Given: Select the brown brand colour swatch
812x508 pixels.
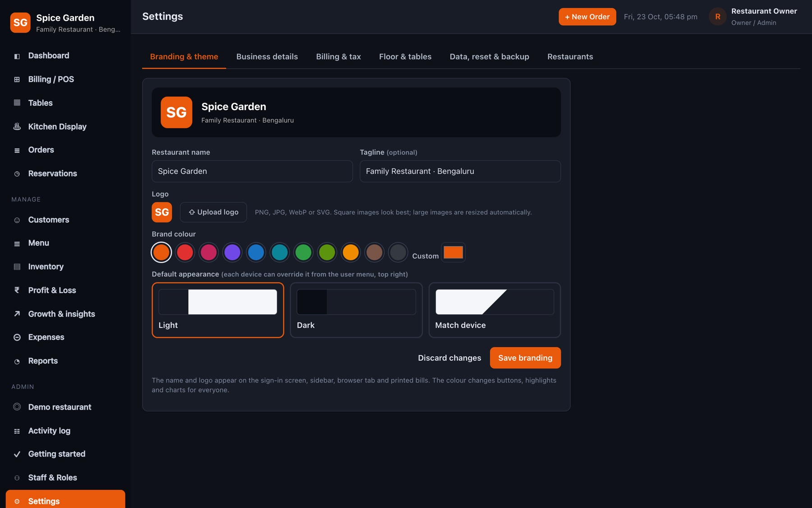Looking at the screenshot, I should 374,252.
